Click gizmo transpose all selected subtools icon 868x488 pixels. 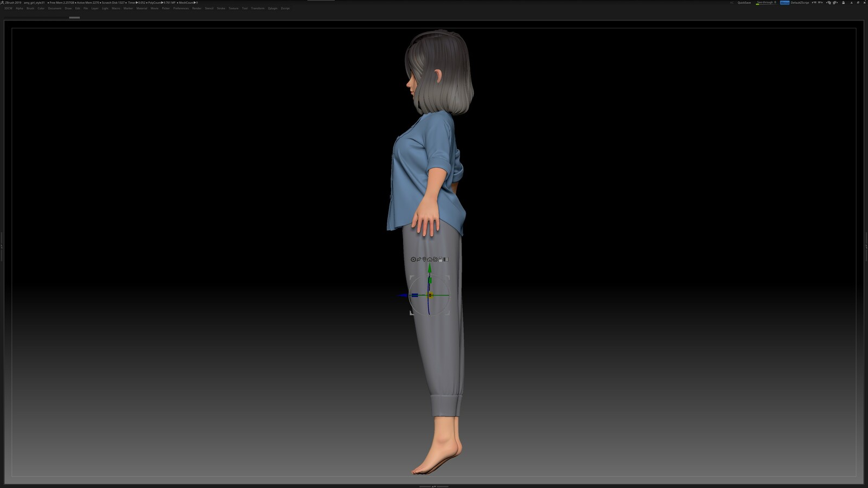coord(446,259)
